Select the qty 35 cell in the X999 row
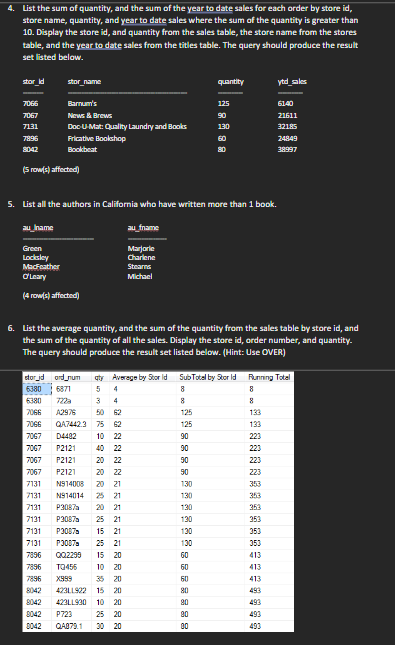The height and width of the screenshot is (645, 395). click(x=100, y=579)
